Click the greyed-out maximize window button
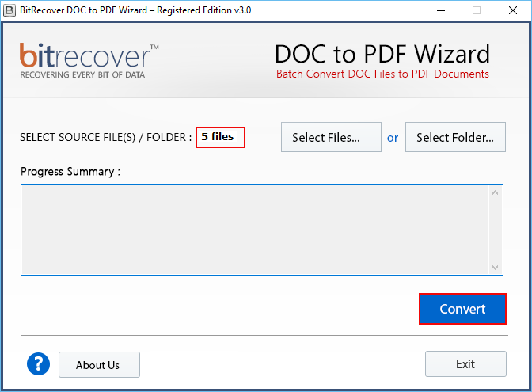This screenshot has height=392, width=532. [476, 10]
